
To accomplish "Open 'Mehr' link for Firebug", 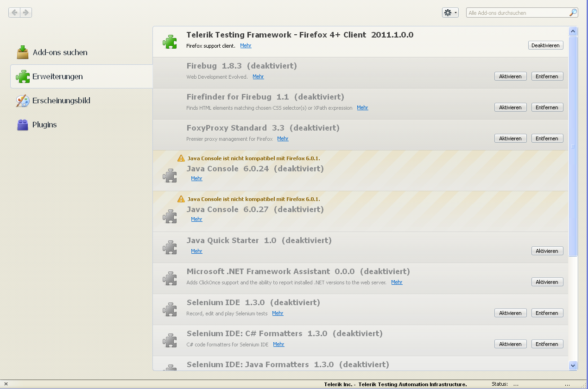I will pyautogui.click(x=258, y=77).
